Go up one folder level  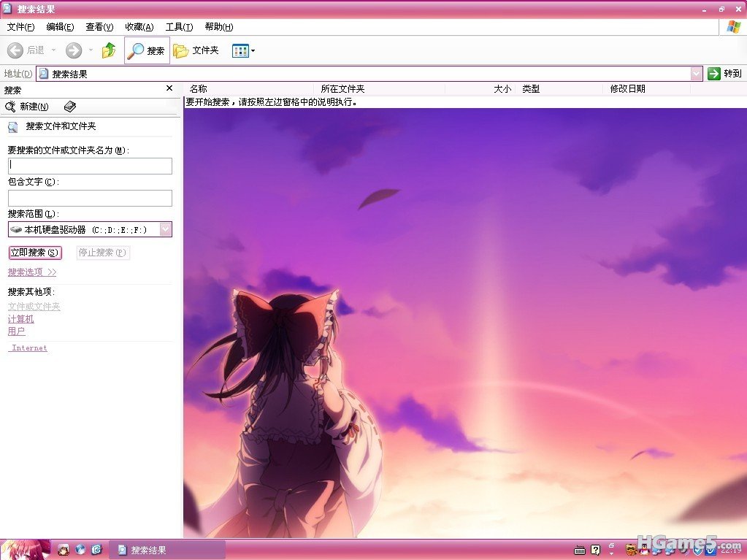(109, 50)
